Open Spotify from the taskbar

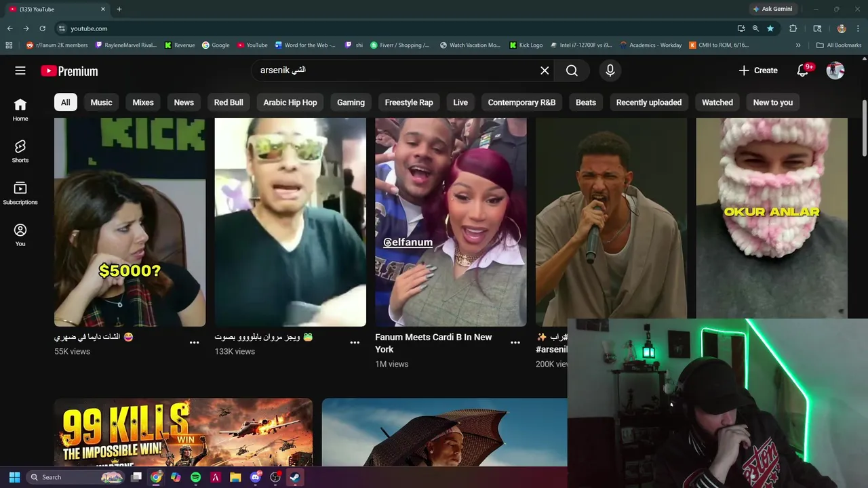(195, 477)
